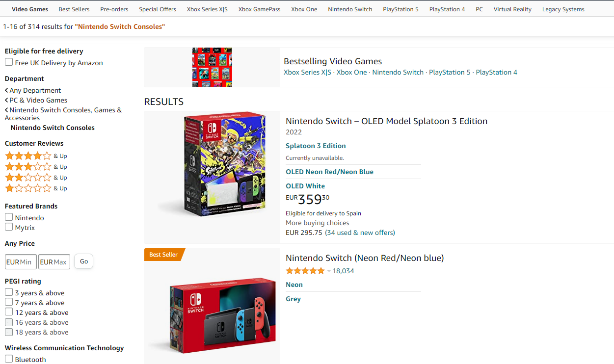Viewport: 614px width, 364px height.
Task: Check the Nintendo brand filter
Action: (9, 217)
